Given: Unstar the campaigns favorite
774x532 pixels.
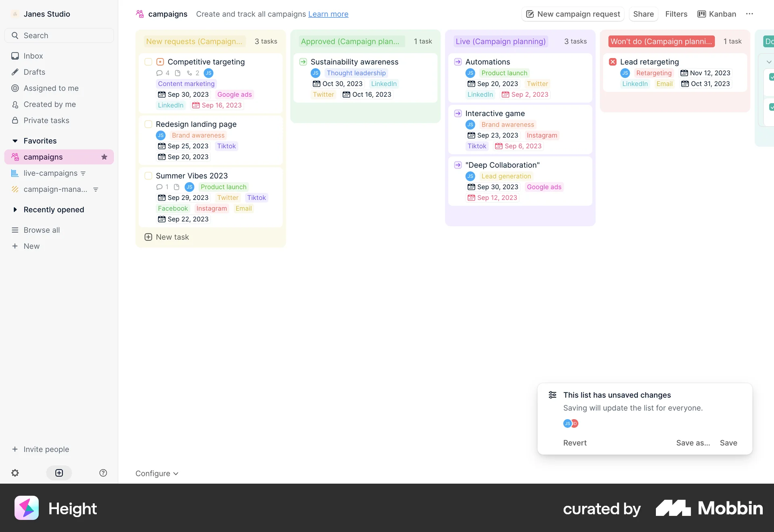Looking at the screenshot, I should tap(104, 157).
